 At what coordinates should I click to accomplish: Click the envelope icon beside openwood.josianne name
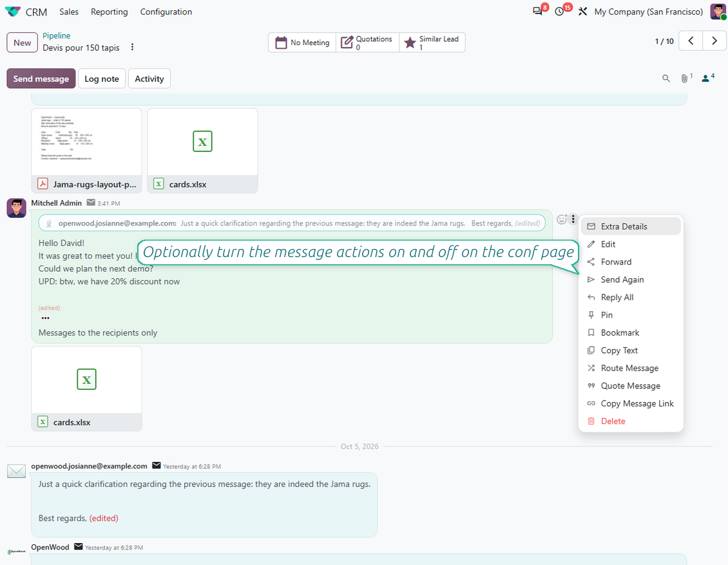157,465
